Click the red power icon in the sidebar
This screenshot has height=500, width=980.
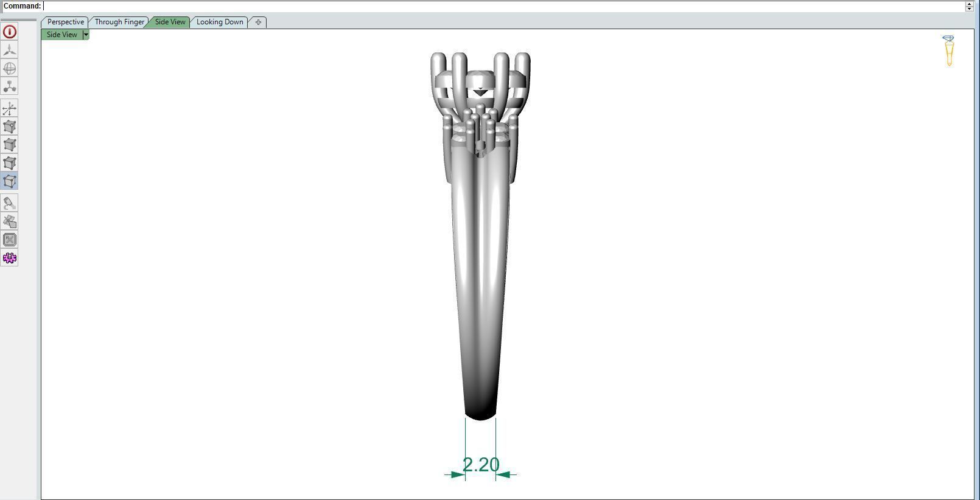pyautogui.click(x=10, y=32)
